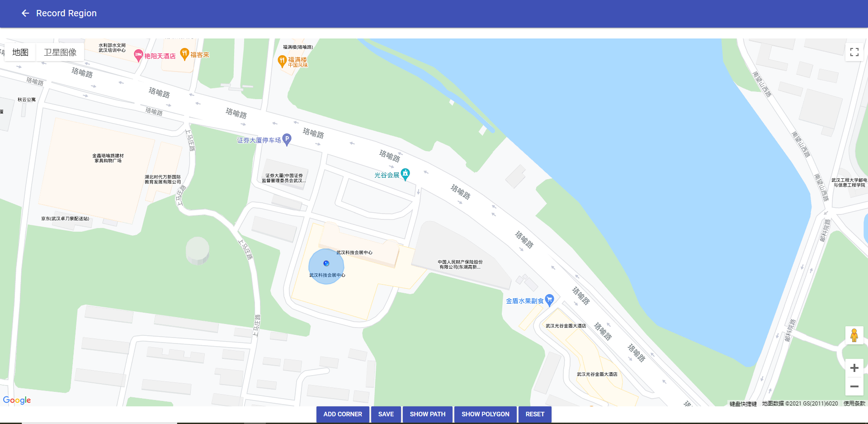The height and width of the screenshot is (424, 868).
Task: Click the 金盾水果副食 shopping marker
Action: 549,300
